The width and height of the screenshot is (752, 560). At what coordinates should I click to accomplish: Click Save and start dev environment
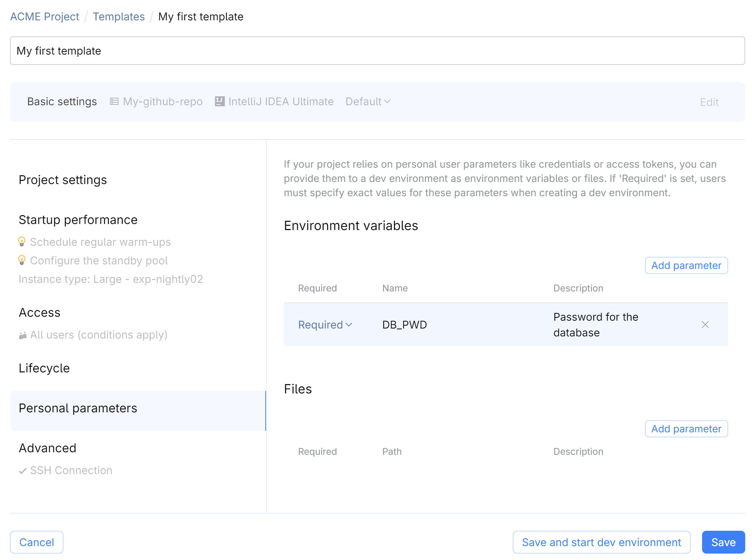click(x=601, y=542)
